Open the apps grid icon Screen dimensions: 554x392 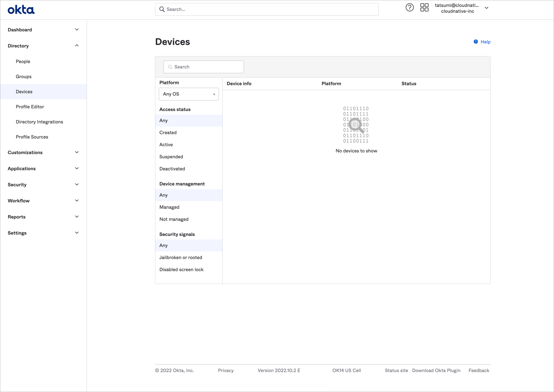pyautogui.click(x=424, y=7)
